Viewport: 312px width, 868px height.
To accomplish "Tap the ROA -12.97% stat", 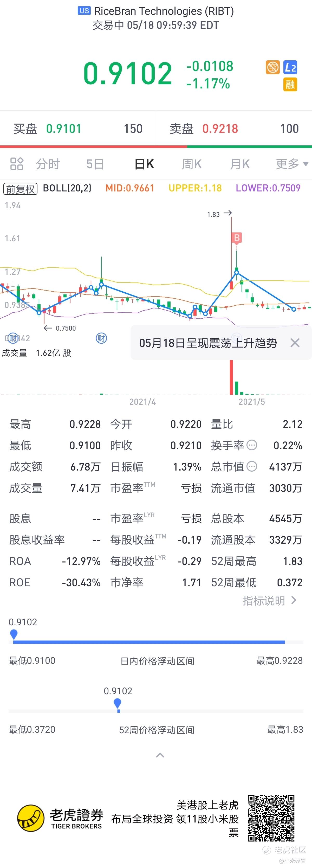I will (55, 561).
